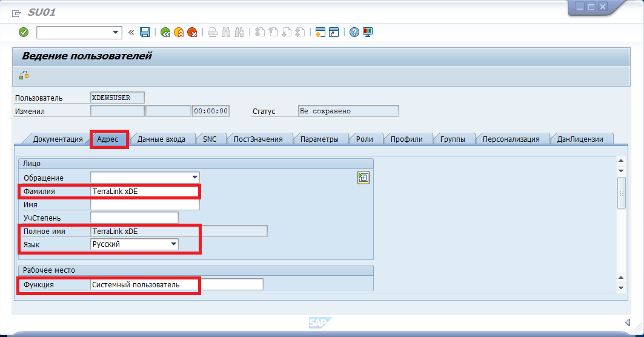Click the red Cancel icon
Viewport: 644px width, 337px height.
(x=192, y=32)
